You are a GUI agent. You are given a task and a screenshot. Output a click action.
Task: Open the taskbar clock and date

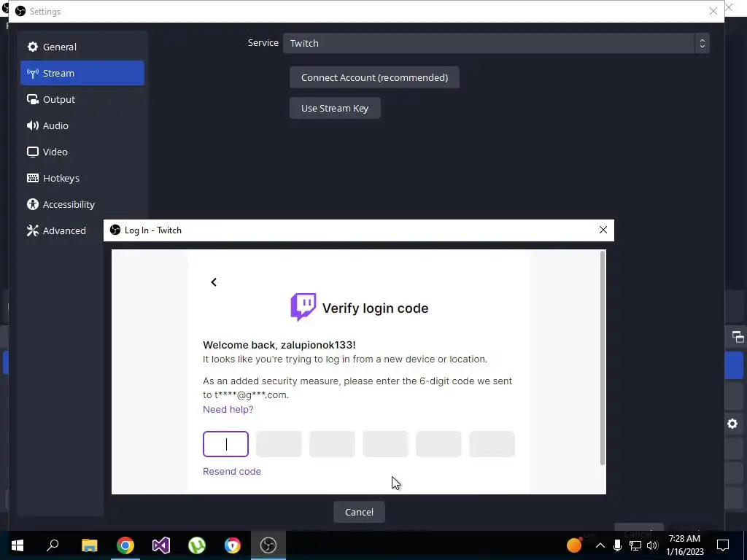(685, 545)
